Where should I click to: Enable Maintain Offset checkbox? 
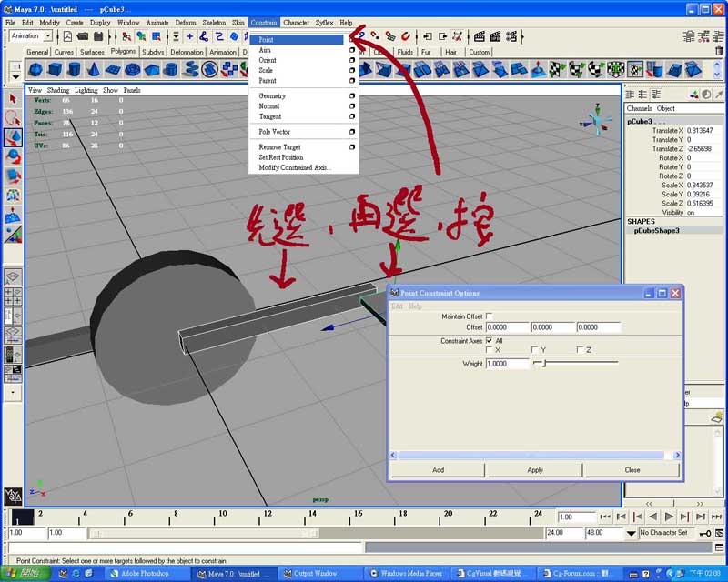pyautogui.click(x=489, y=316)
